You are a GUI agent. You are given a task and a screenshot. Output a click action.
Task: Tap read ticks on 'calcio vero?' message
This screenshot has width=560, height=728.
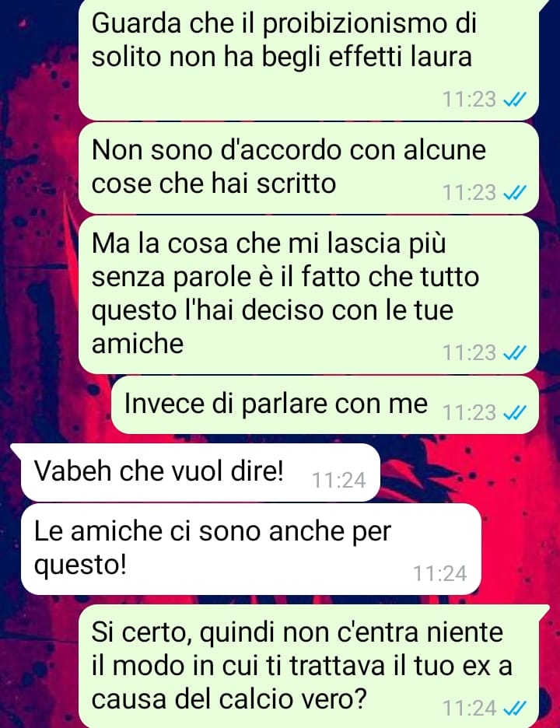[x=514, y=709]
